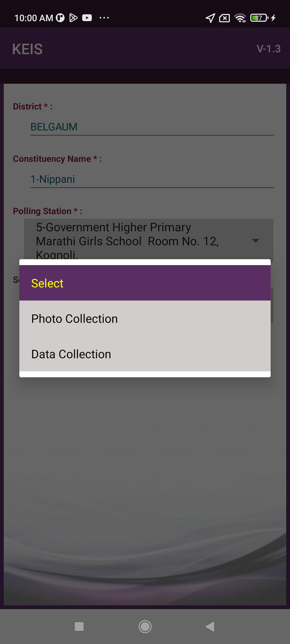The width and height of the screenshot is (290, 644).
Task: Tap the 1-Nippani constituency field
Action: (152, 179)
